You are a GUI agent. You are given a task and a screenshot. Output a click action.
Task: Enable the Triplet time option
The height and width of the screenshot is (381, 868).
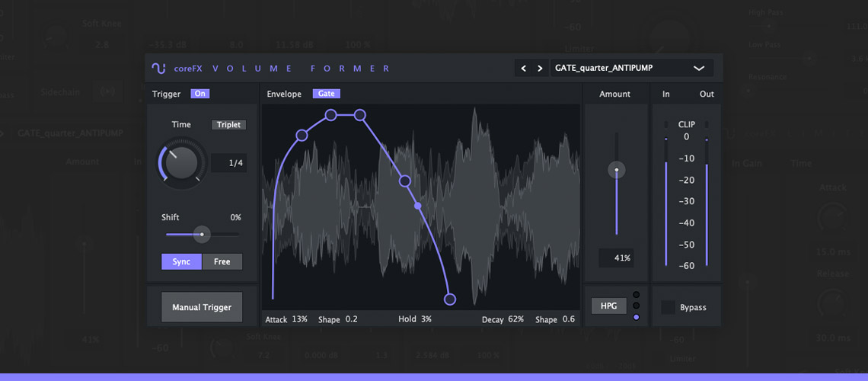(228, 125)
